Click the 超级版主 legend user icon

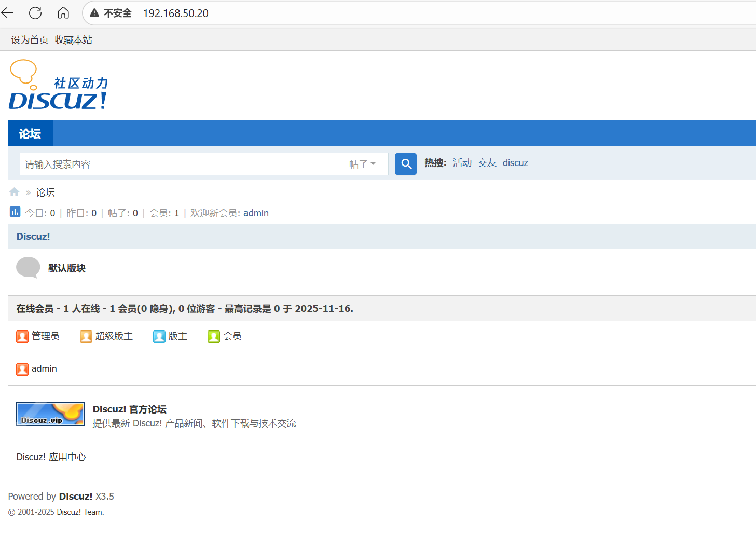pos(86,337)
